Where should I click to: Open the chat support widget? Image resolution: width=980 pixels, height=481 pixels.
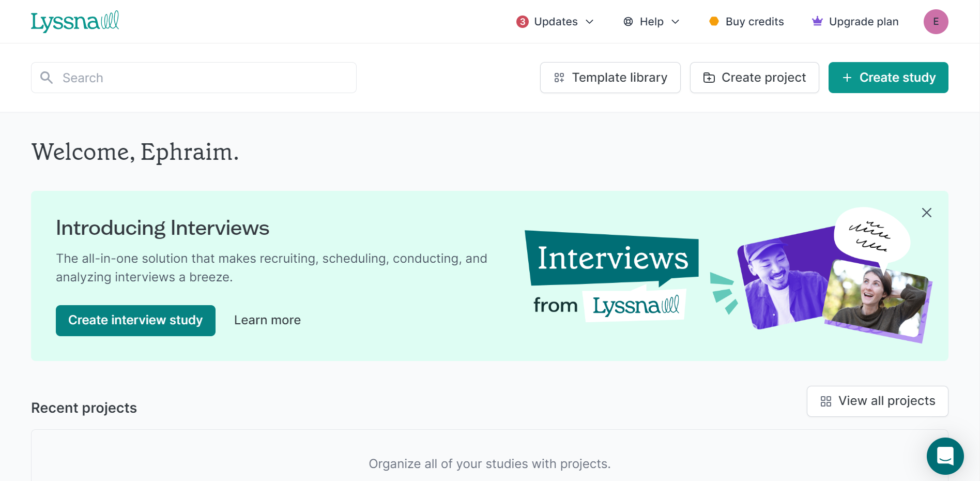[x=945, y=456]
